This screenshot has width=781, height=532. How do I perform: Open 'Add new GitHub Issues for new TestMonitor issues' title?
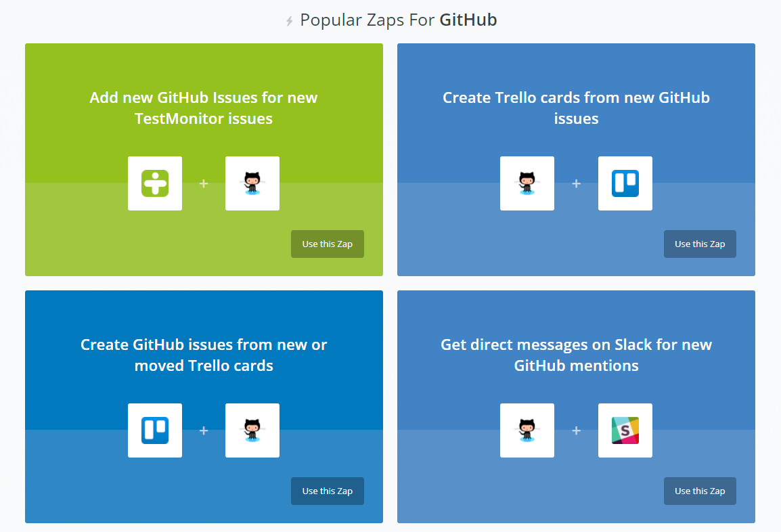point(204,108)
